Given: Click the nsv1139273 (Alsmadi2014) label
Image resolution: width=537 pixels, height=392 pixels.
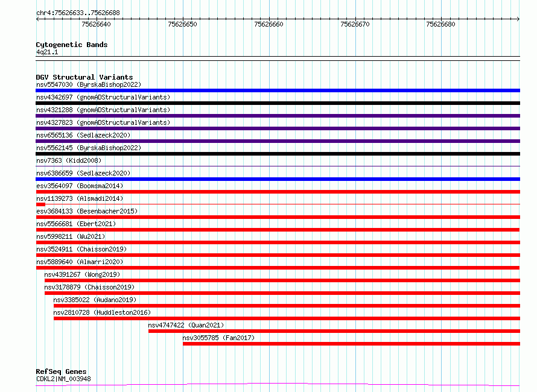Looking at the screenshot, I should click(x=80, y=198).
